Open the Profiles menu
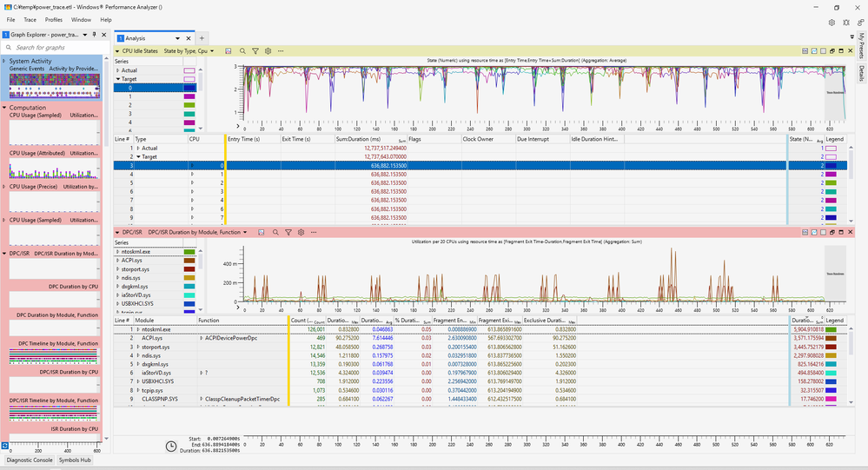This screenshot has width=868, height=470. [54, 19]
